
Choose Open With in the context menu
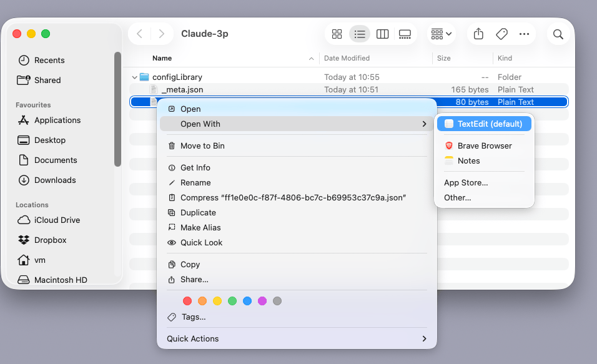tap(297, 124)
